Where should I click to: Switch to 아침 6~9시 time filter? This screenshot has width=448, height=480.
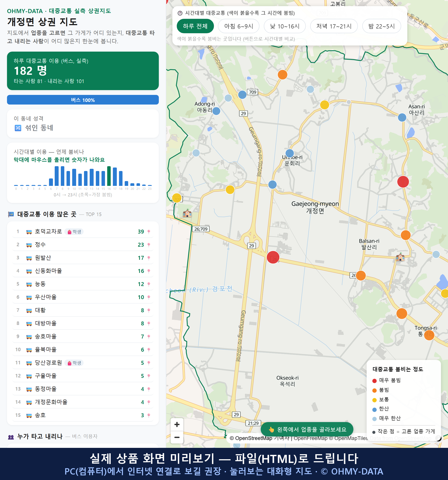tap(238, 26)
